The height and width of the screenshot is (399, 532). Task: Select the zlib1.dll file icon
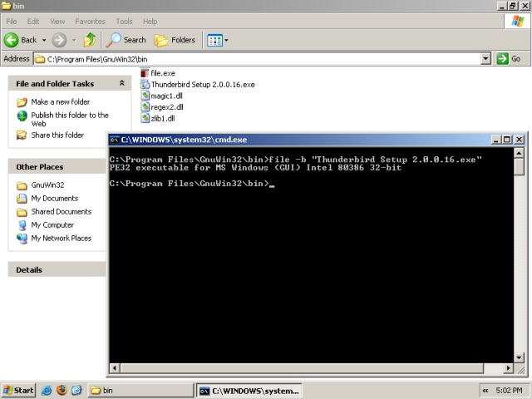click(x=145, y=118)
